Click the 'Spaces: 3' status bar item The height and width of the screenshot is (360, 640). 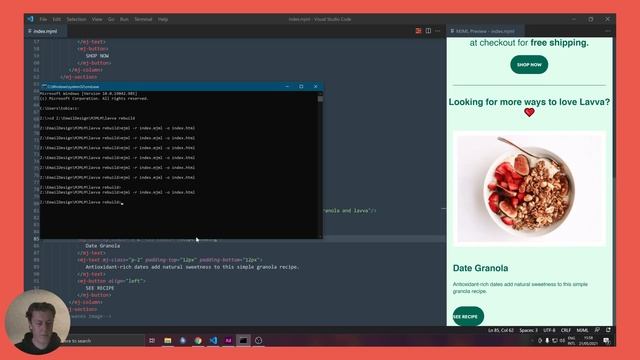click(529, 330)
